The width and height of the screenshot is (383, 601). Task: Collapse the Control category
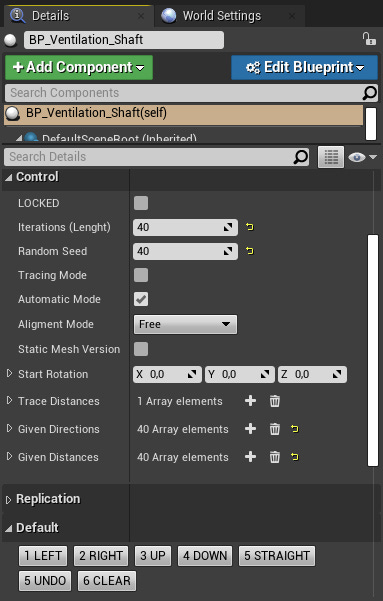click(9, 177)
